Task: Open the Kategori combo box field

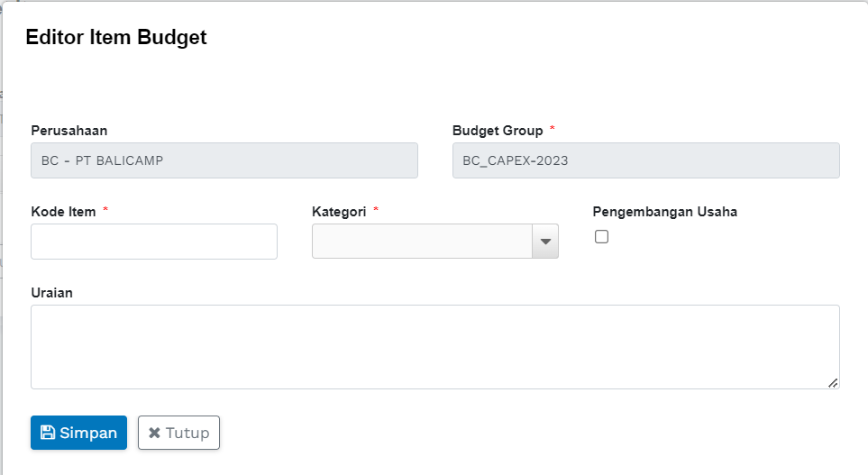Action: 423,242
